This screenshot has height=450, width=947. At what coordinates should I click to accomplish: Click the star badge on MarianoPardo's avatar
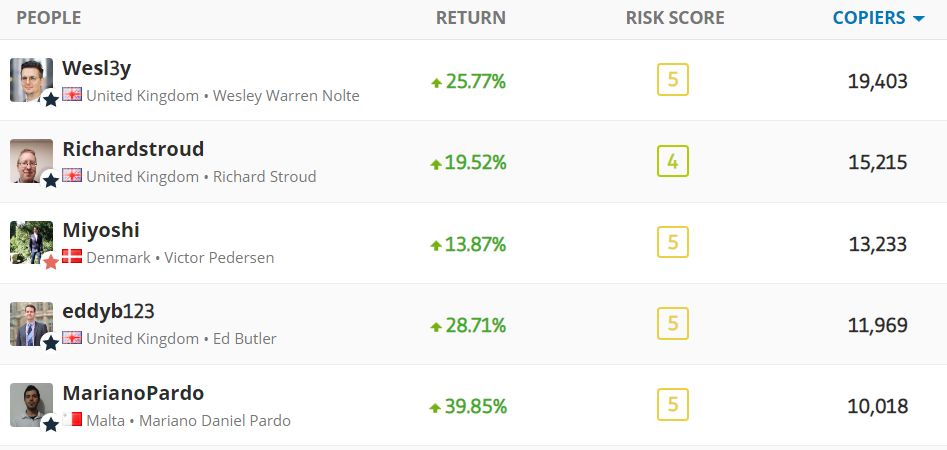click(x=51, y=424)
